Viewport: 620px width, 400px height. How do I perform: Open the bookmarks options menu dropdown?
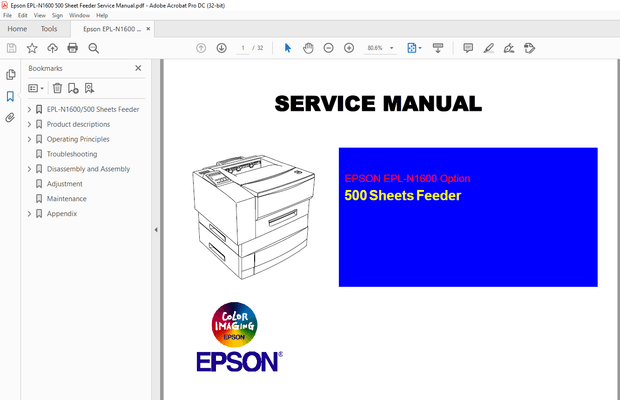point(36,88)
